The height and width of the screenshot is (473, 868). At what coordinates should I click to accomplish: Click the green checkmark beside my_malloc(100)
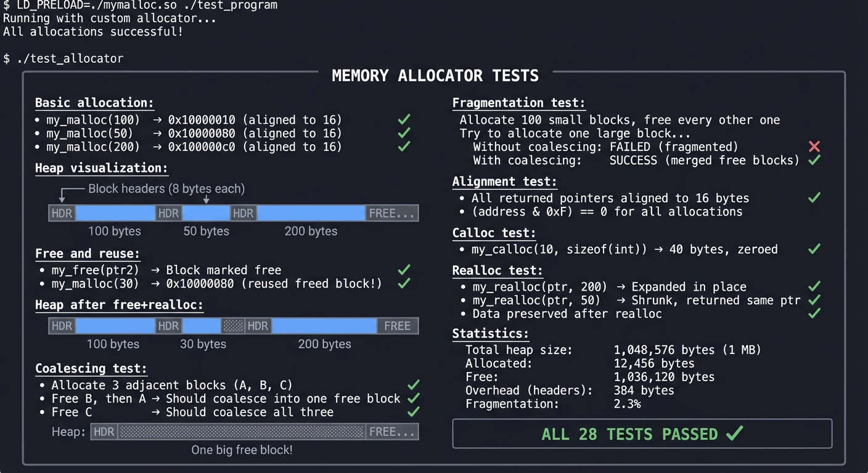404,119
